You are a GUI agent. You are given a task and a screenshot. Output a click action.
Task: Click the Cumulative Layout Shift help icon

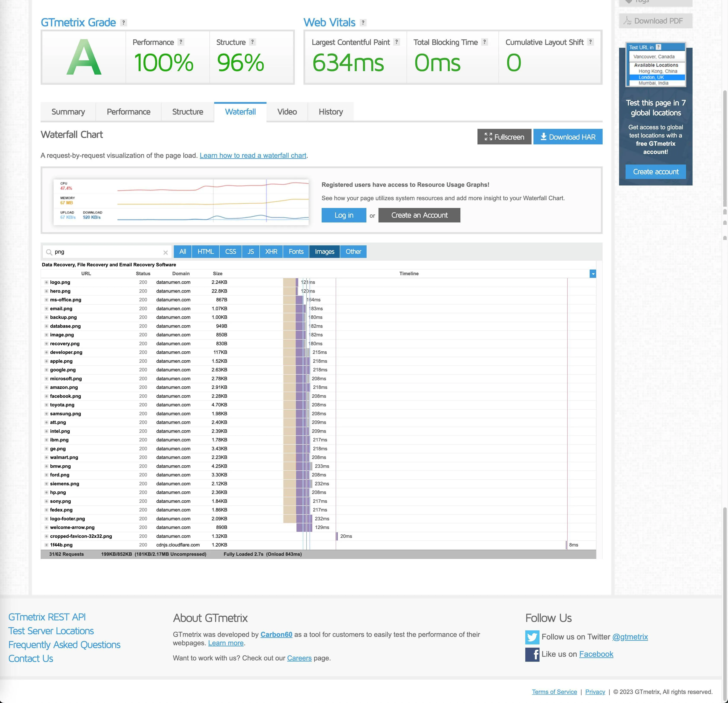590,42
